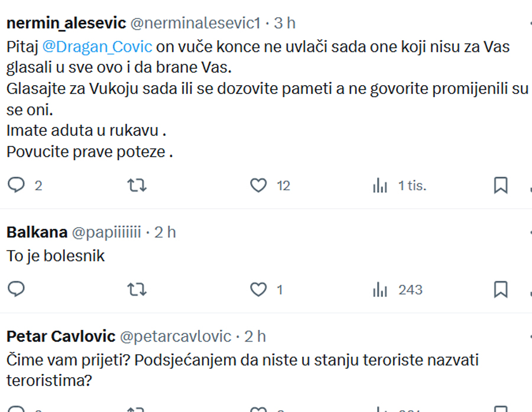Reply to Balkana's tweet

coord(16,290)
